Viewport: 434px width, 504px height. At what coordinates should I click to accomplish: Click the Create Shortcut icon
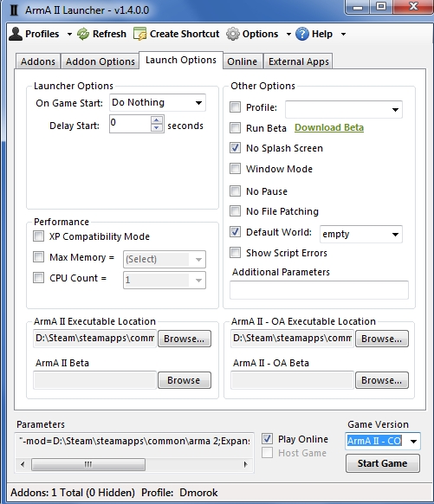(139, 34)
